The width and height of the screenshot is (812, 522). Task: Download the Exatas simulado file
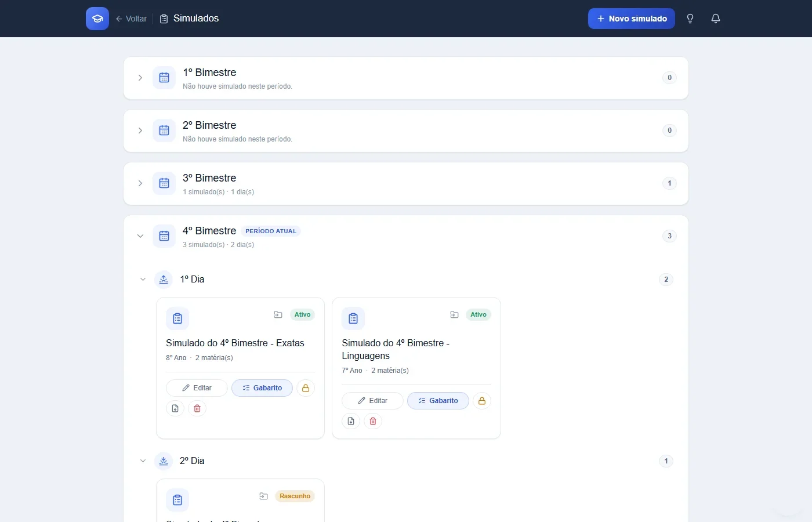175,408
